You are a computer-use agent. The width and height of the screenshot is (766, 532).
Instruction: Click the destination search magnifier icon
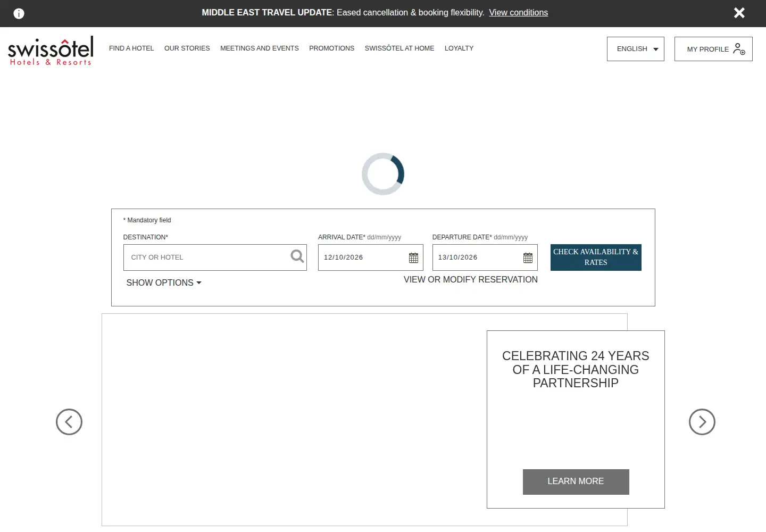click(297, 256)
